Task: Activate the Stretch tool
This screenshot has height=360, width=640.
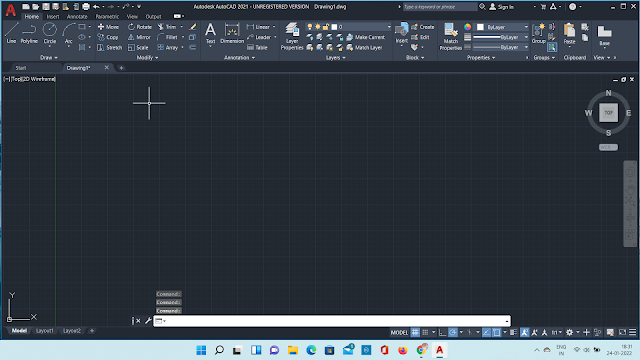Action: click(110, 48)
